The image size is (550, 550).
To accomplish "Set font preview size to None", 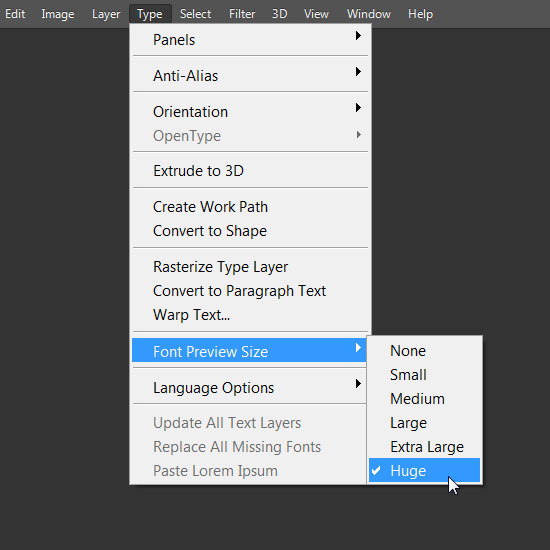I will [424, 351].
